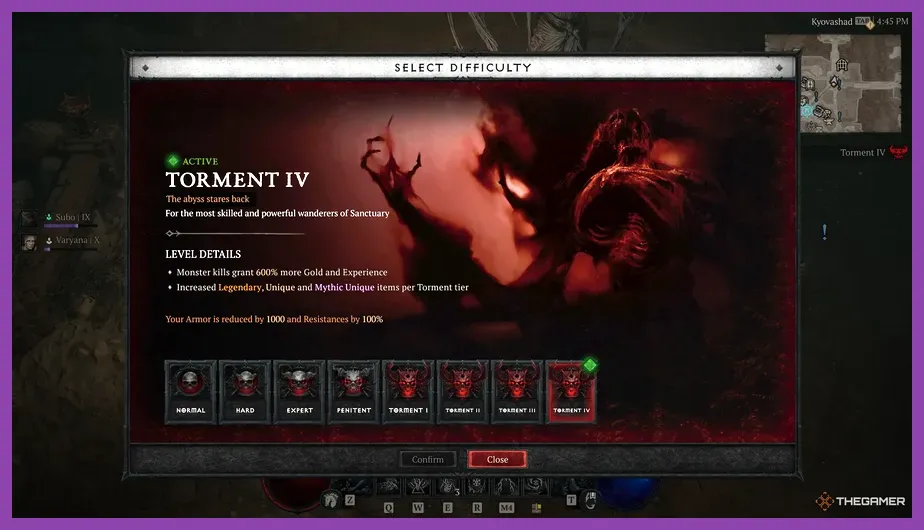This screenshot has width=924, height=530.
Task: Click the horse mount icon by Z
Action: 331,499
